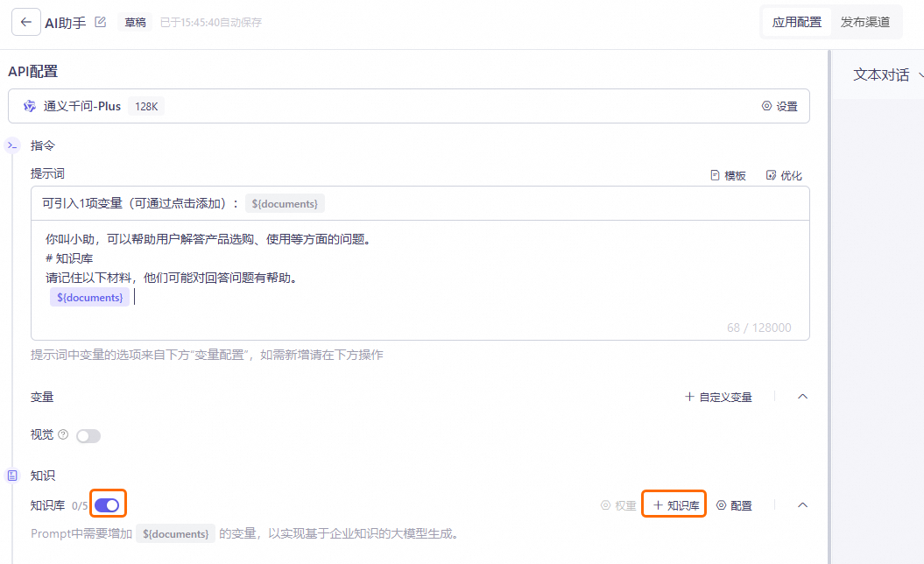This screenshot has width=924, height=564.
Task: Click the help question mark next to 视觉
Action: [x=61, y=435]
